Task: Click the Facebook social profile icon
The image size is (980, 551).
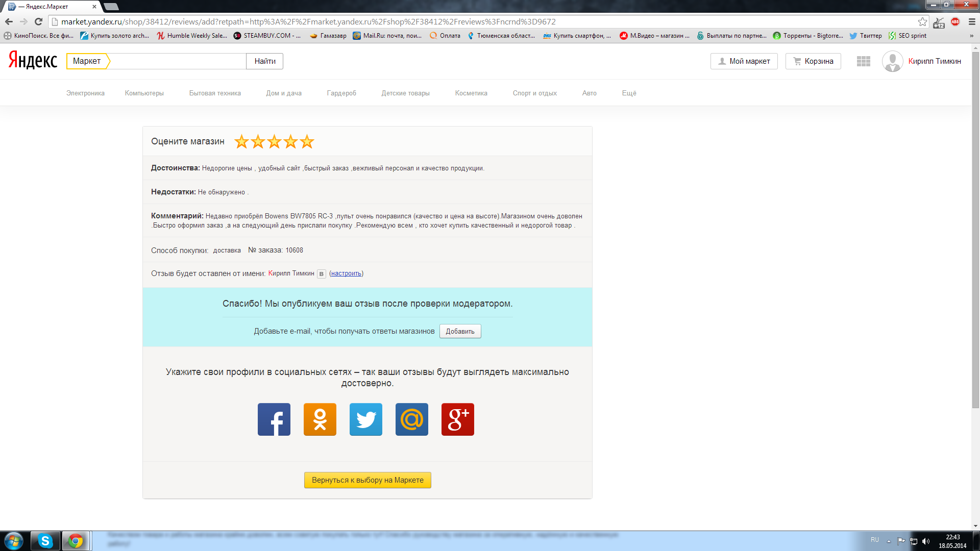Action: click(274, 419)
